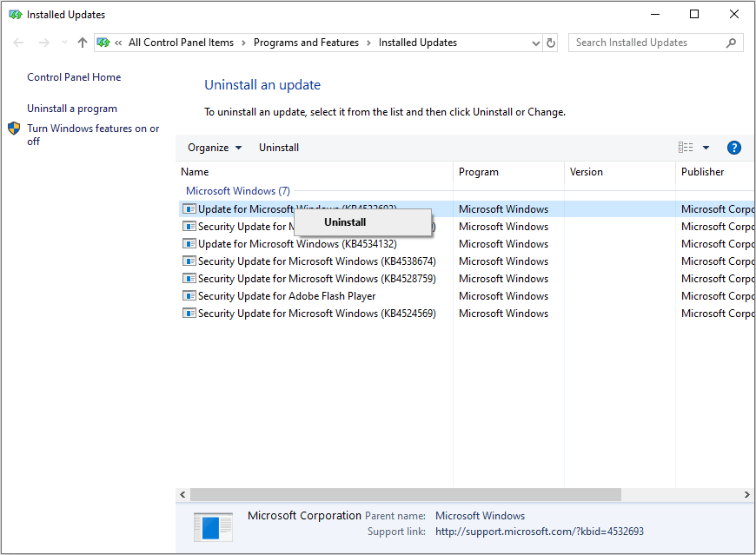
Task: Go up one level with the Up arrow
Action: tap(83, 43)
